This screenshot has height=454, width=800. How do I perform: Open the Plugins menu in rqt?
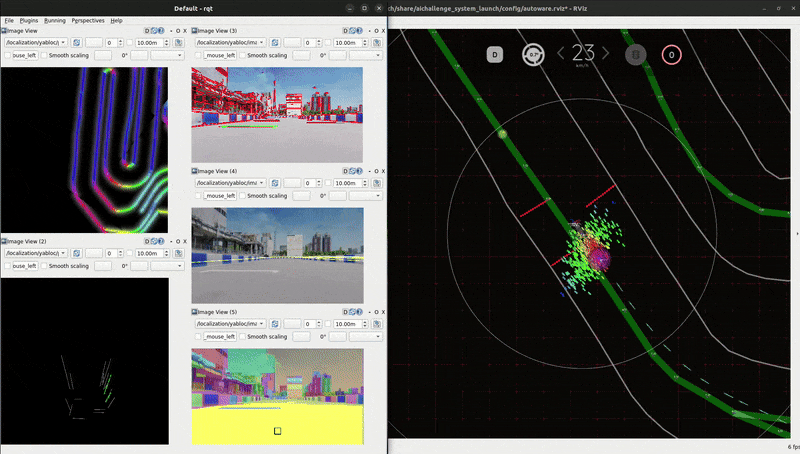[x=29, y=20]
